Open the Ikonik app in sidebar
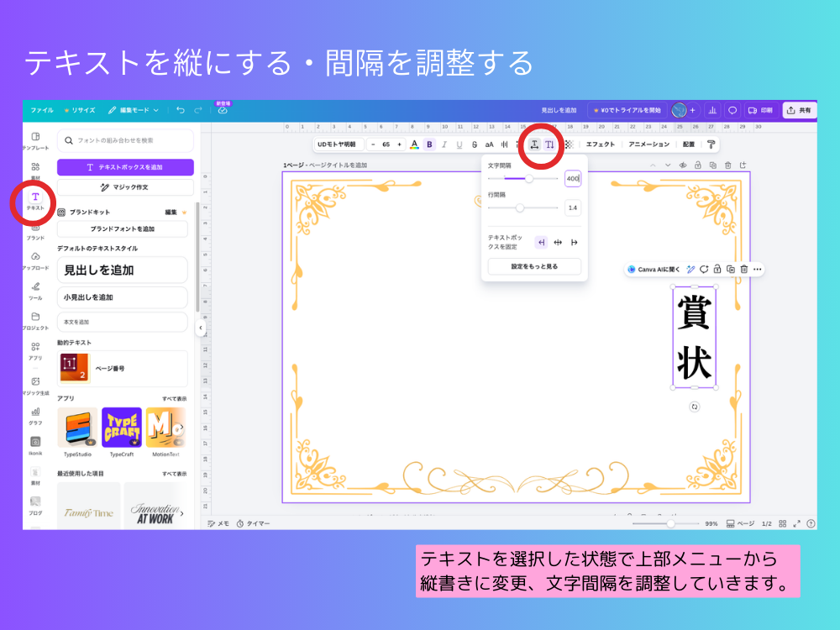Screen dimensions: 840x630 [x=35, y=446]
